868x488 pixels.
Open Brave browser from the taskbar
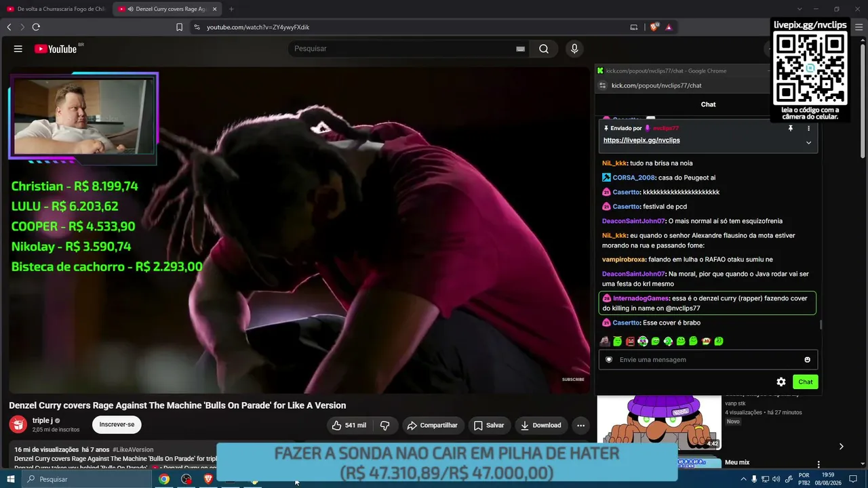pyautogui.click(x=208, y=479)
